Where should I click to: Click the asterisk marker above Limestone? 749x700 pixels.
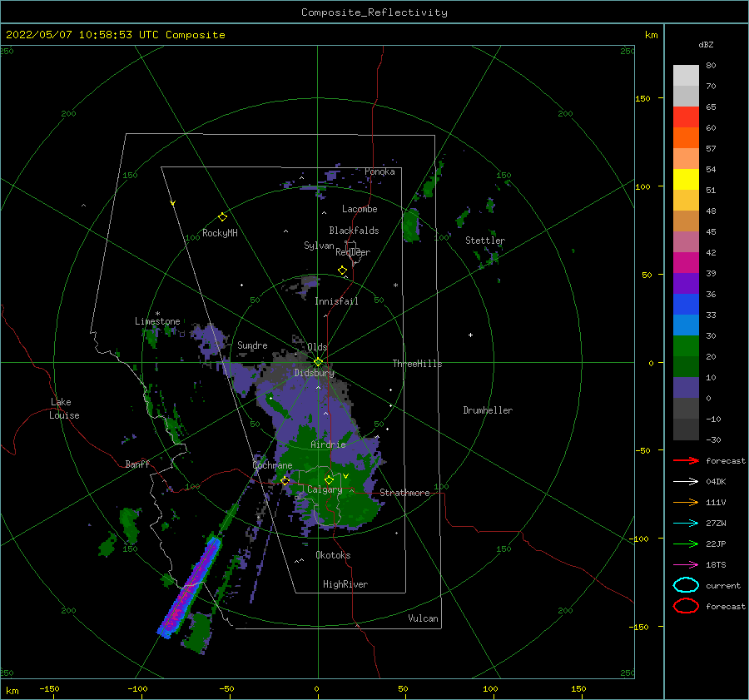coord(157,314)
